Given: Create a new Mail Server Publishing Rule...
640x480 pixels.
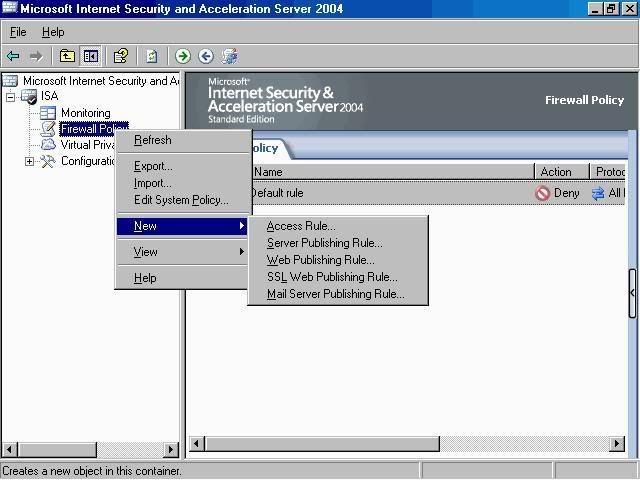Looking at the screenshot, I should tap(338, 294).
